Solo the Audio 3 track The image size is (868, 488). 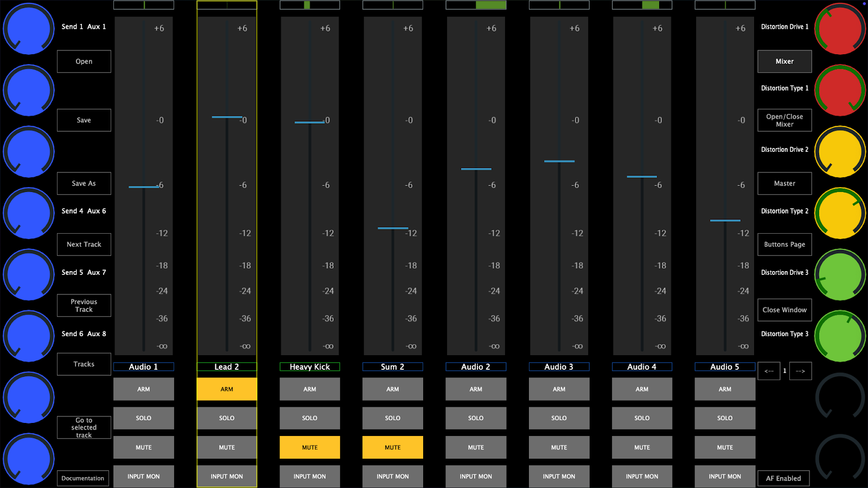[x=559, y=418]
